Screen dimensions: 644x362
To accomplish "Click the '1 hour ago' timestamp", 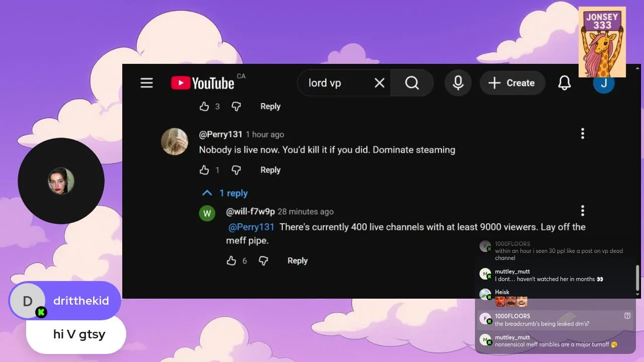I will coord(265,135).
